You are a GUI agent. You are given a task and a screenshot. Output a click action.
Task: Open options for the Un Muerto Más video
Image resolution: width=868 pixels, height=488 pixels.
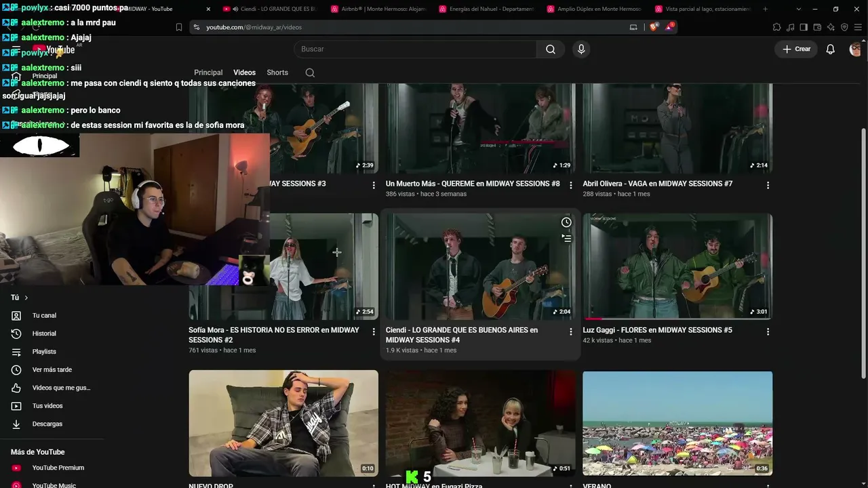click(x=570, y=185)
